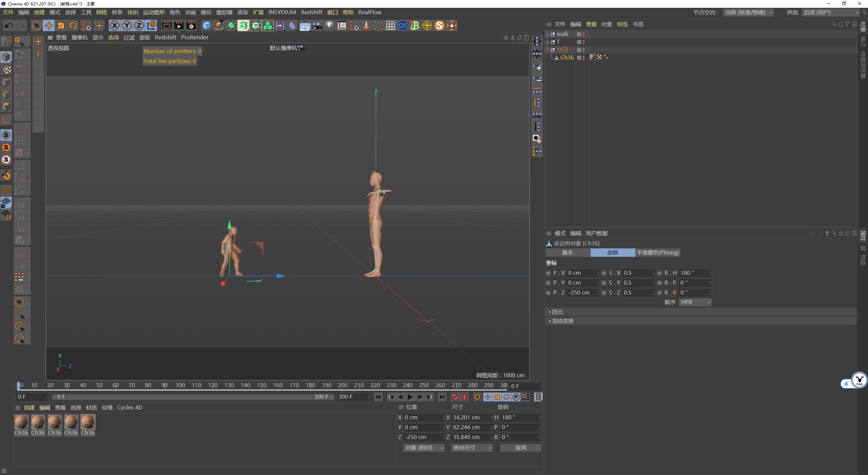
Task: Click the Play Forwards button
Action: [x=410, y=397]
